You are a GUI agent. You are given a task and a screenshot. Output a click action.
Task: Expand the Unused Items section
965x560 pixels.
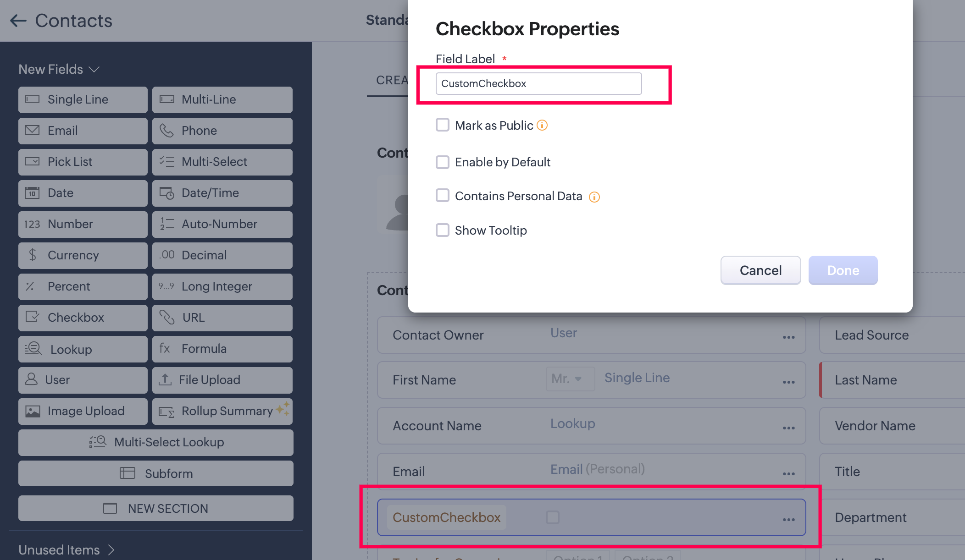[x=111, y=549]
